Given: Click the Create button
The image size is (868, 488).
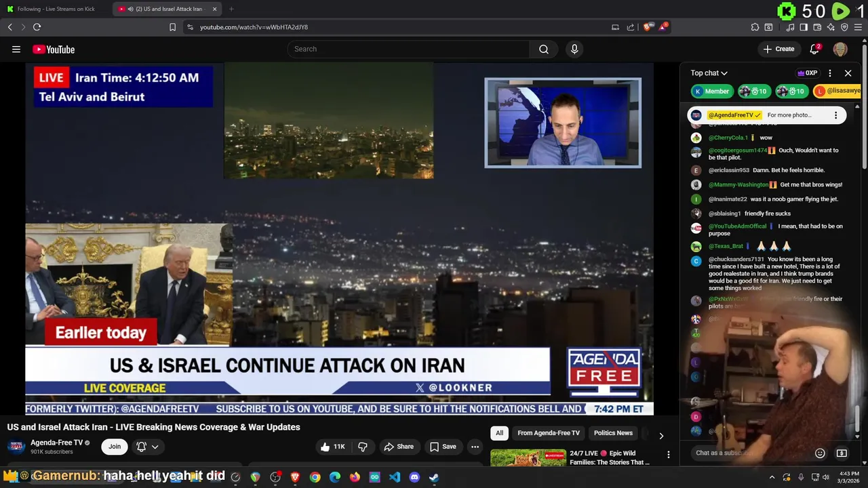Looking at the screenshot, I should click(x=778, y=49).
